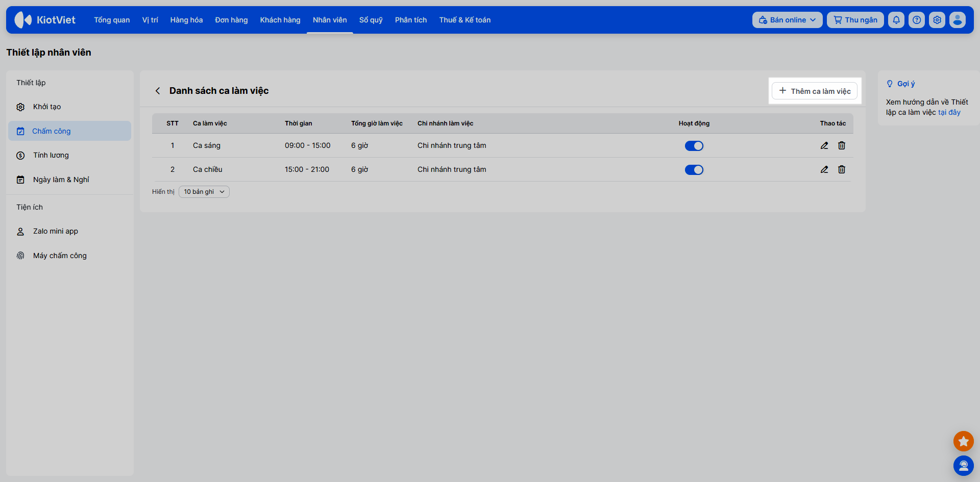Click the Tổng giờ làm việc header
Image resolution: width=980 pixels, height=482 pixels.
click(x=377, y=123)
